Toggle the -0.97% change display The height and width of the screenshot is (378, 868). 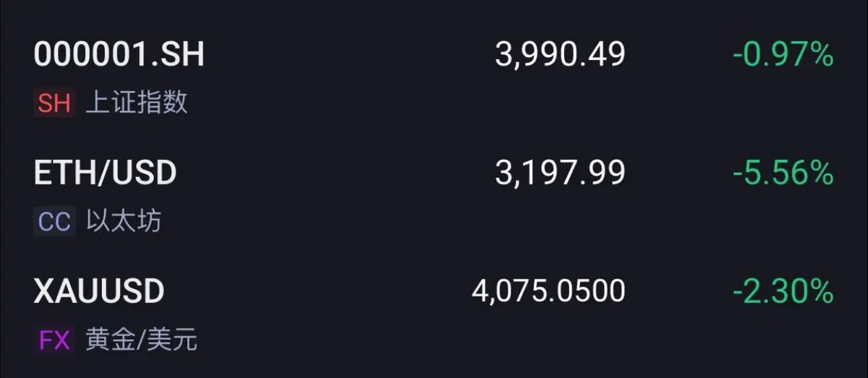(783, 55)
